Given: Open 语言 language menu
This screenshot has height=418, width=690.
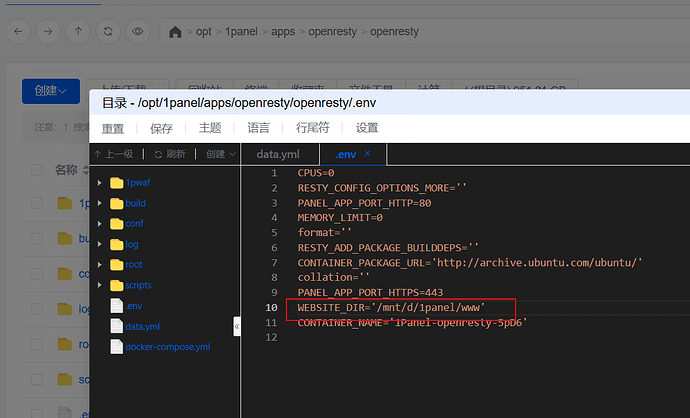Looking at the screenshot, I should point(258,128).
